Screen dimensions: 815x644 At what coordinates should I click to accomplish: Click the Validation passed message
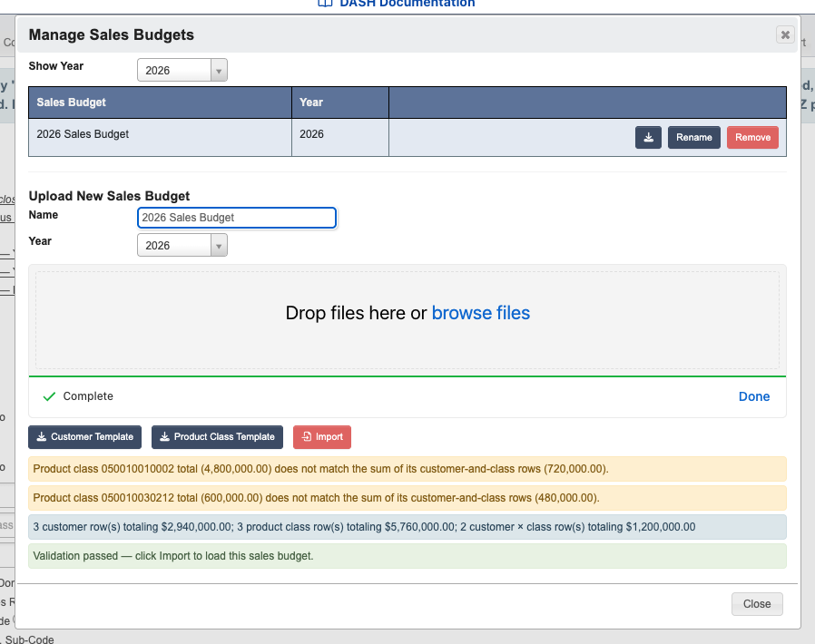point(407,556)
